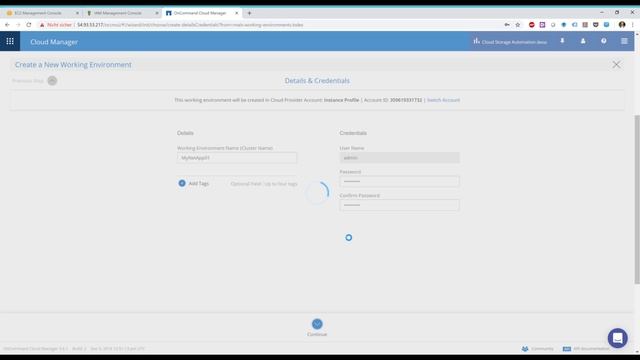Screen dimensions: 640x360
Task: Reload the page
Action: 29,25
